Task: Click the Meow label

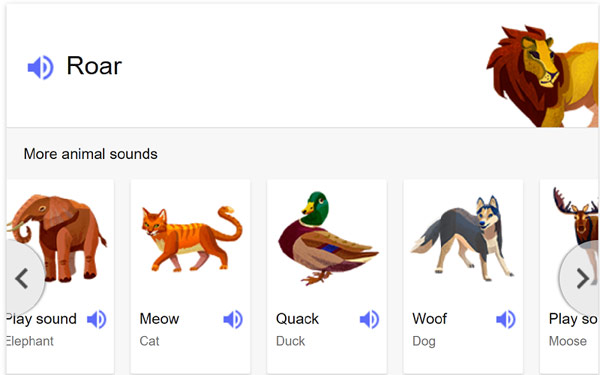Action: (159, 319)
